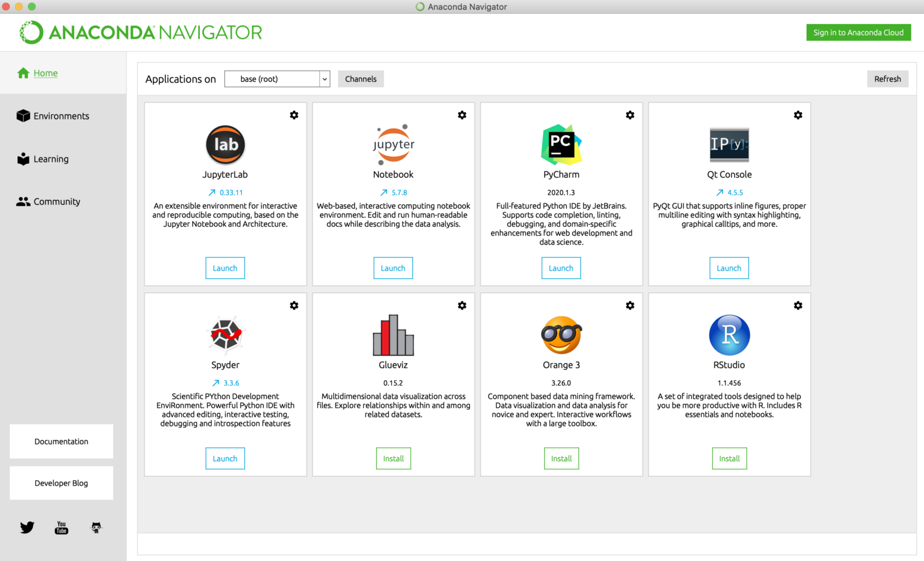The image size is (924, 561).
Task: Open the Developer Blog link
Action: [61, 483]
